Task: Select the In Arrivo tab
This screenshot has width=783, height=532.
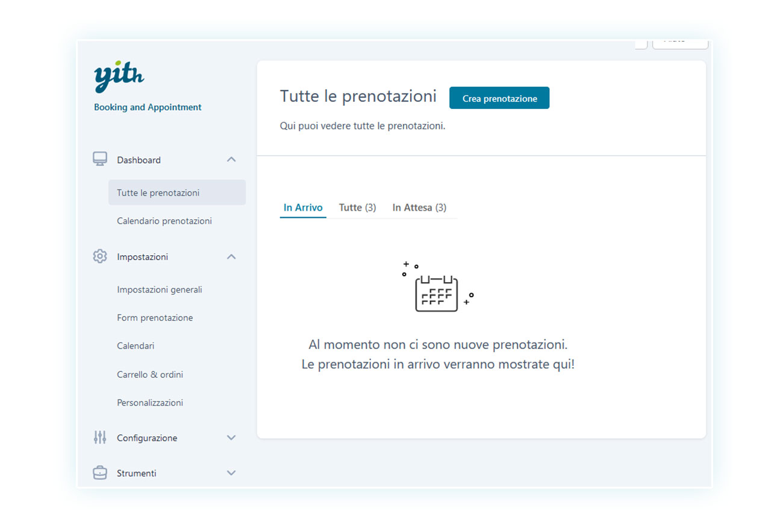Action: click(x=303, y=208)
